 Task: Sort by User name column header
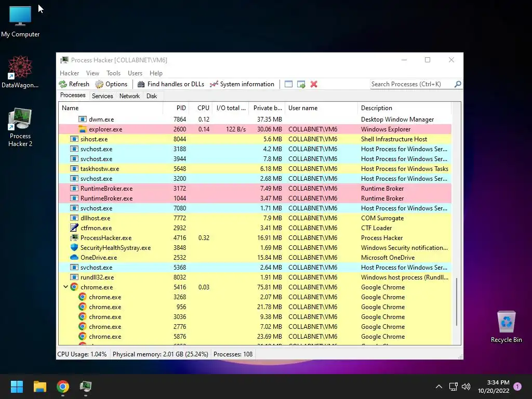(321, 108)
